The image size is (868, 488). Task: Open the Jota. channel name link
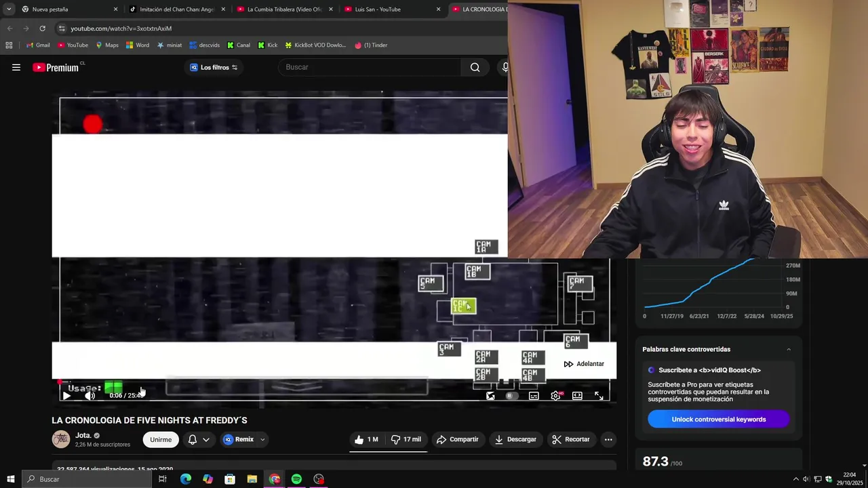coord(83,435)
